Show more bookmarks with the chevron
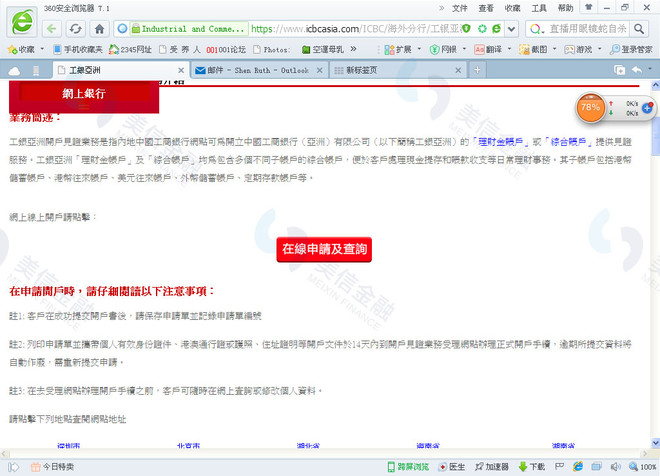Viewport: 660px width, 476px height. click(x=353, y=49)
